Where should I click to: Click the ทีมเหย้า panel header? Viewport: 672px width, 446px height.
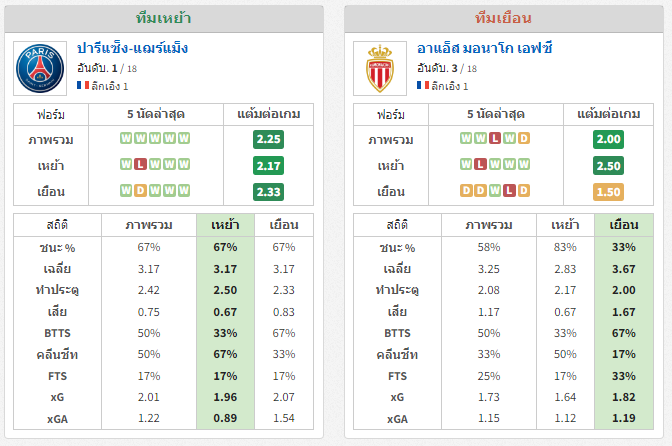tap(164, 18)
